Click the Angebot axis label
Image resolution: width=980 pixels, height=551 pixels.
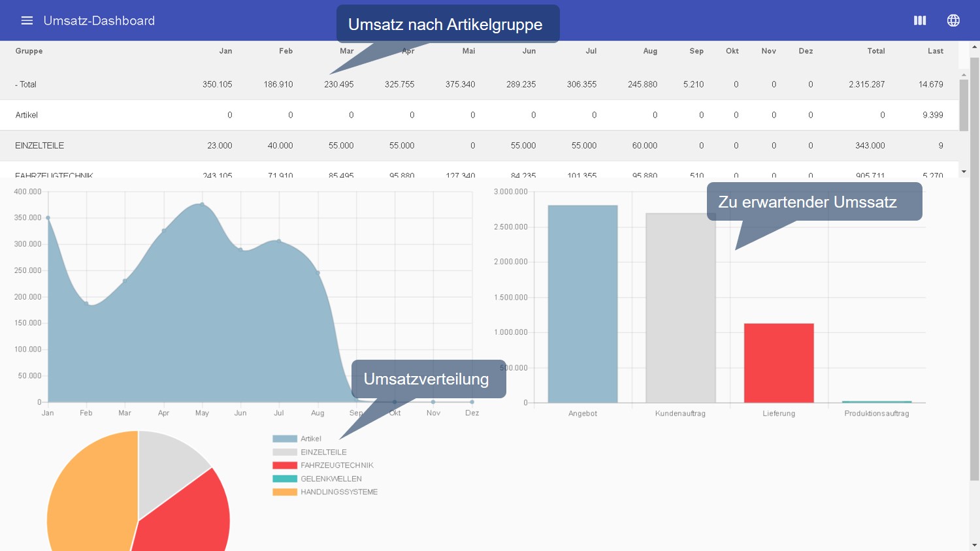(x=583, y=413)
